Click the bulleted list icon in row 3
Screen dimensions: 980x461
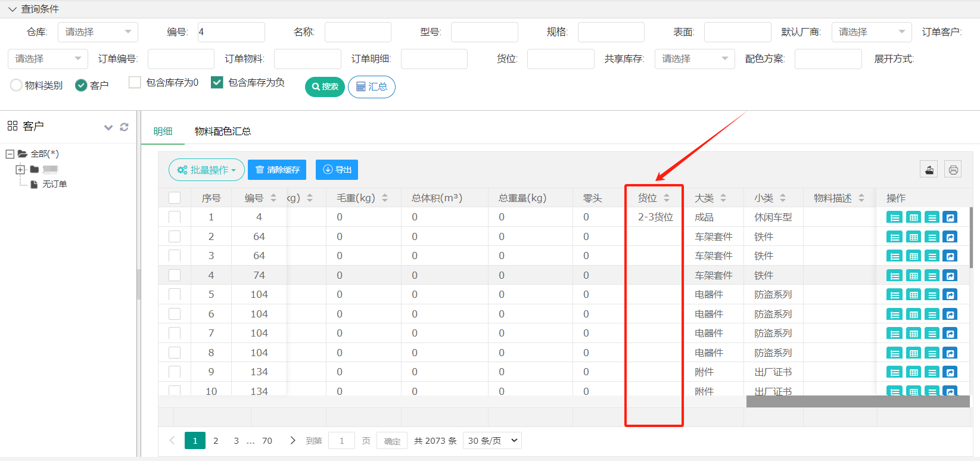894,256
